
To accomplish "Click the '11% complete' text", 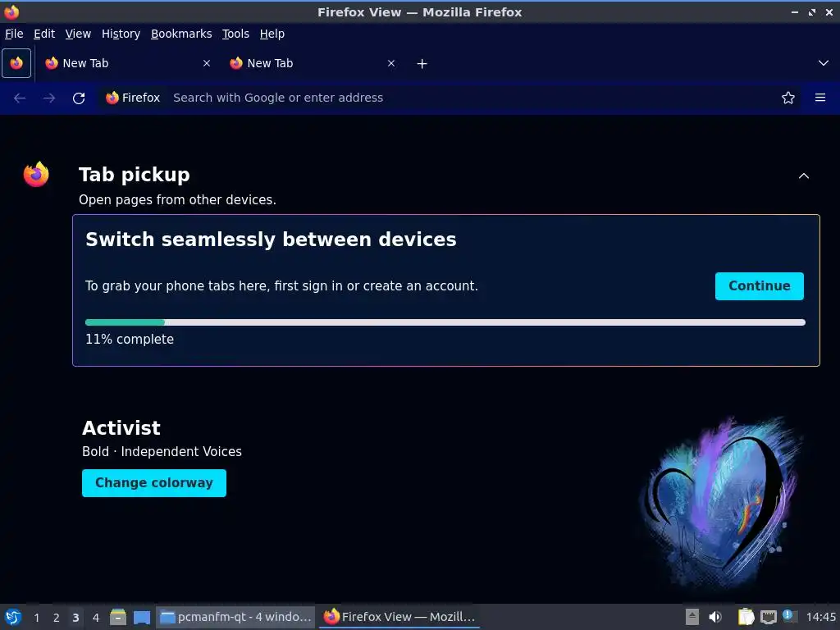I will click(130, 340).
